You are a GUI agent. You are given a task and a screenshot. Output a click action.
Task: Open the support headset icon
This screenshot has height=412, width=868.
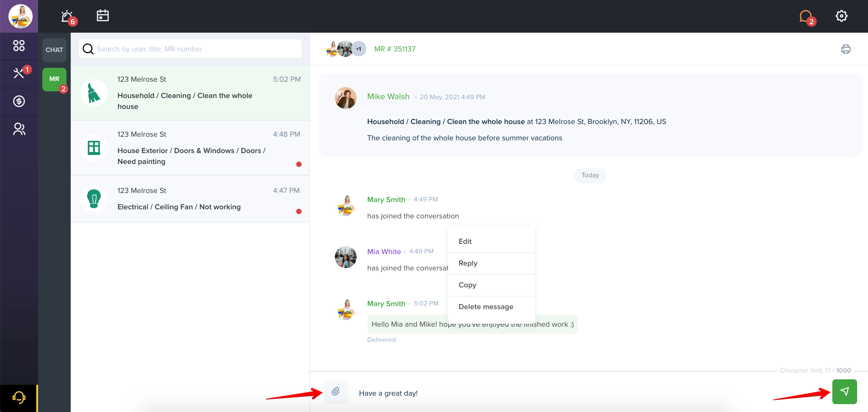click(x=19, y=397)
